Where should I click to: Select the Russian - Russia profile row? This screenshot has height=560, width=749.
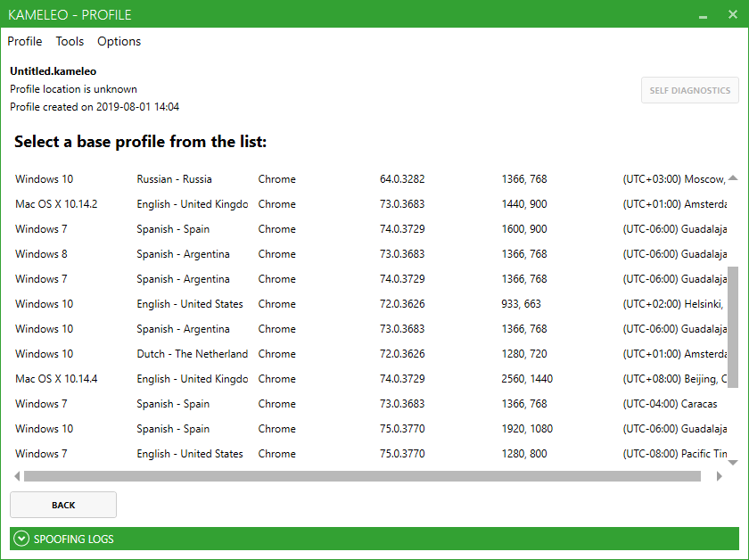(371, 179)
